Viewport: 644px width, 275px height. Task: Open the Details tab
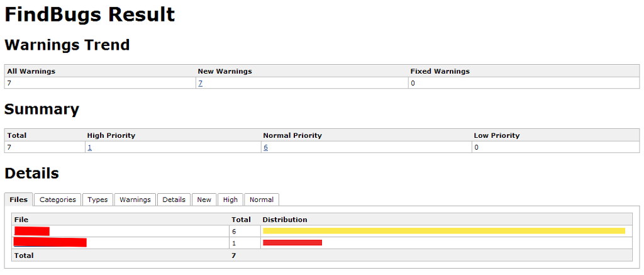[x=174, y=199]
